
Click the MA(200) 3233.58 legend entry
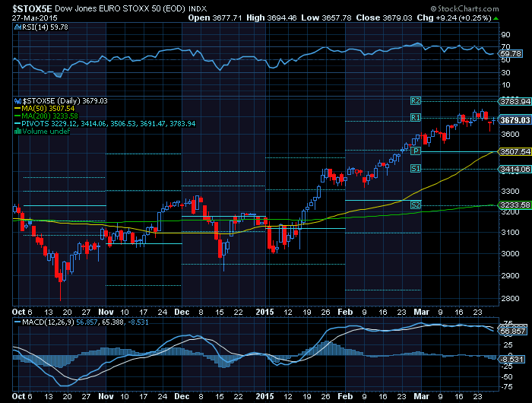click(50, 116)
